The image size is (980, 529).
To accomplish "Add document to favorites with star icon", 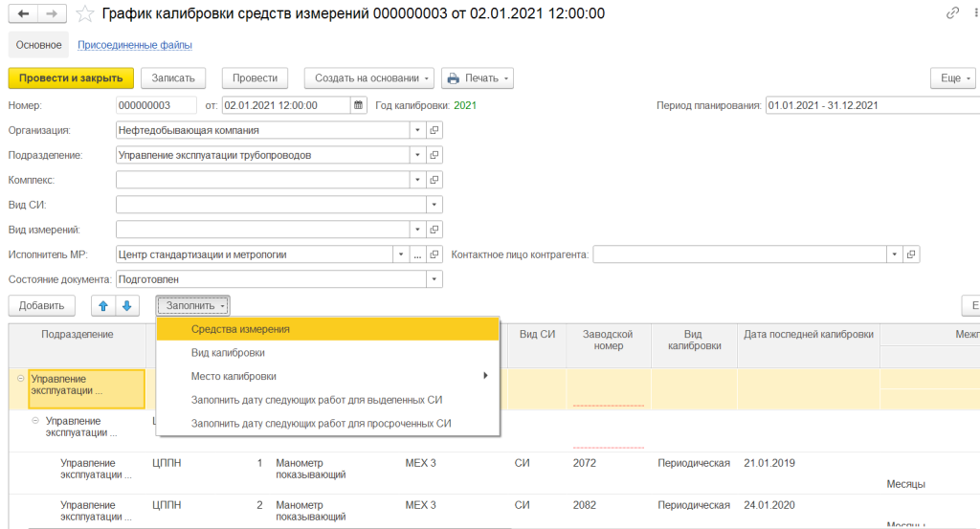I will (x=85, y=13).
